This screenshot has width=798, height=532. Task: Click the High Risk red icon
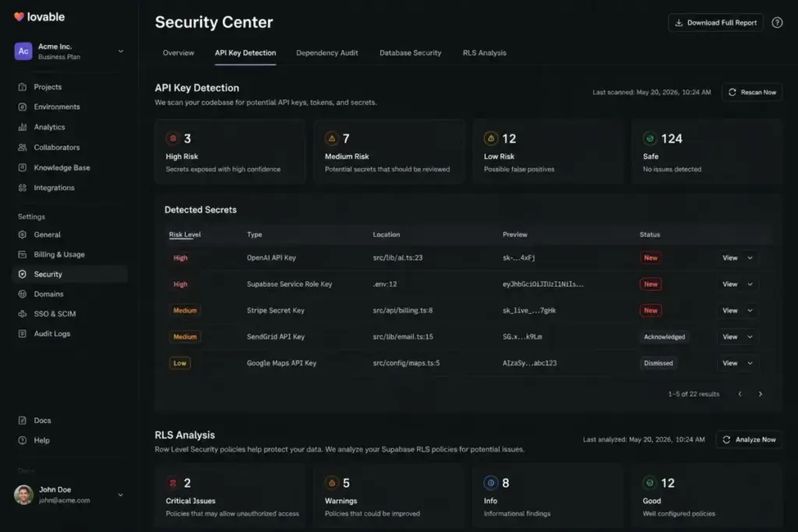[x=172, y=139]
